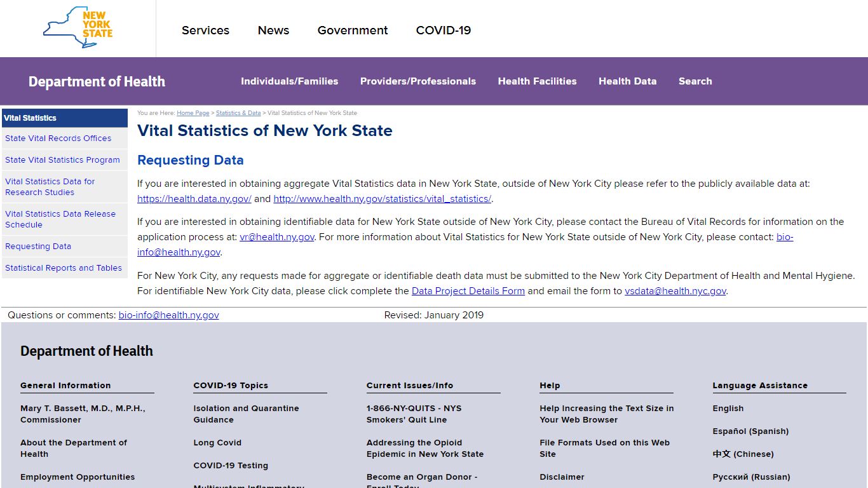Viewport: 868px width, 488px height.
Task: Select Vital Statistics sidebar heading
Action: [65, 118]
